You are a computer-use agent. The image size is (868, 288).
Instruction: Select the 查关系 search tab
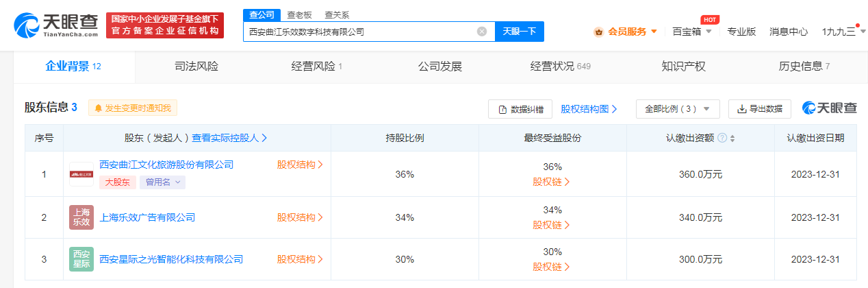point(336,15)
